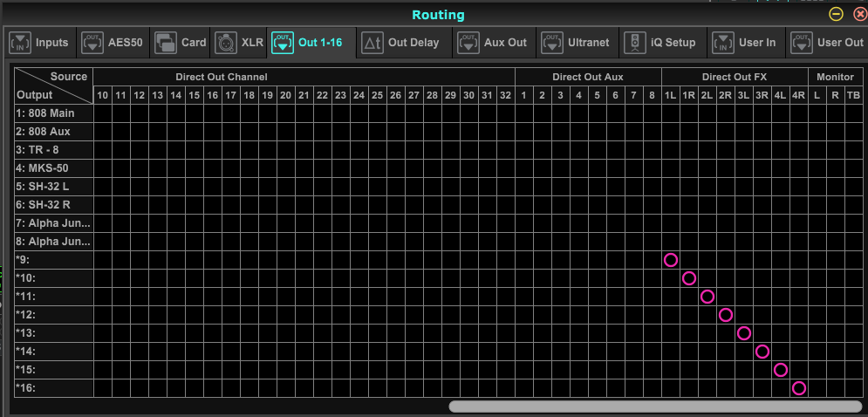This screenshot has width=868, height=417.
Task: Click the XLR connector icon
Action: tap(226, 43)
